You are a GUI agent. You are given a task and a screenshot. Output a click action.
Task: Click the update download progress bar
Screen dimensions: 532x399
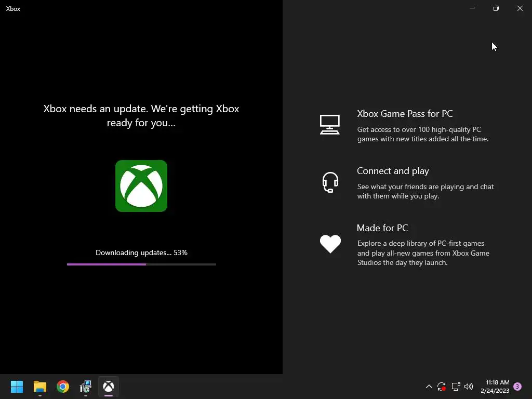[141, 264]
